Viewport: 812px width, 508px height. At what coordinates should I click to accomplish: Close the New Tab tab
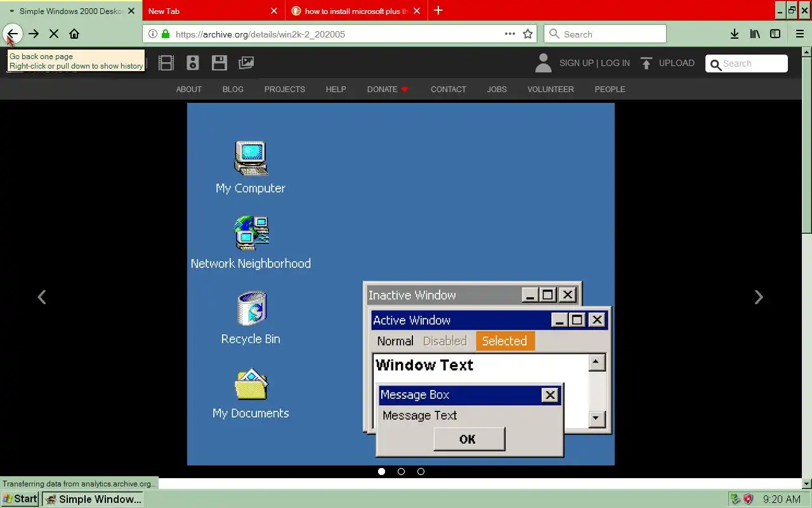pos(274,11)
